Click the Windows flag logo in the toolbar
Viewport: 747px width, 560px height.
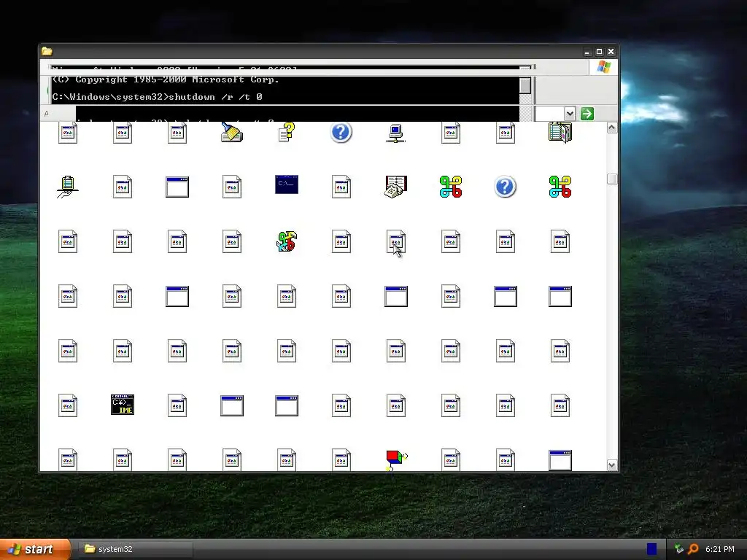[604, 66]
